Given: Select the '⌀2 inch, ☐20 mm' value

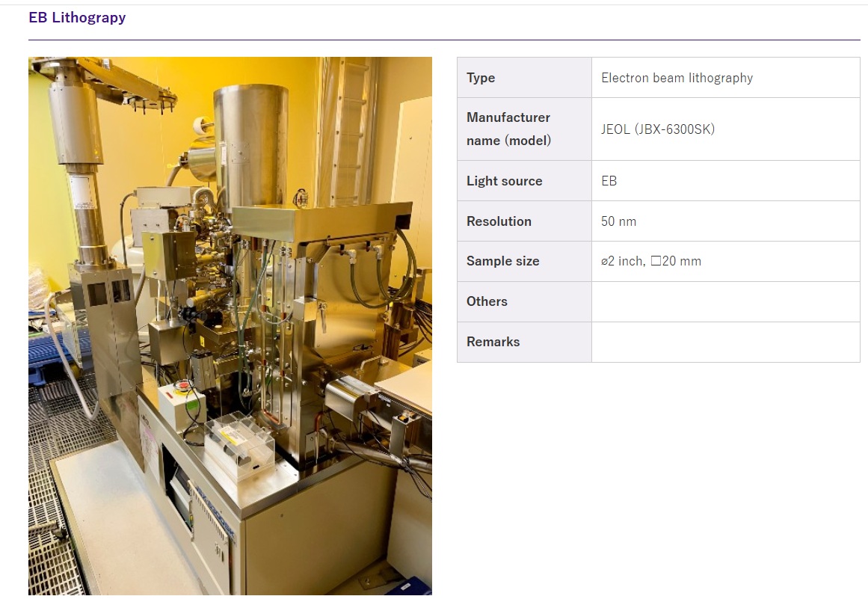Looking at the screenshot, I should click(651, 261).
